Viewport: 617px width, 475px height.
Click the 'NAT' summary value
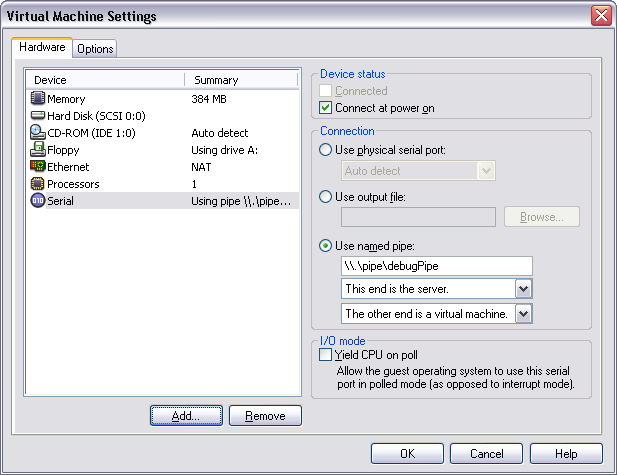[201, 167]
